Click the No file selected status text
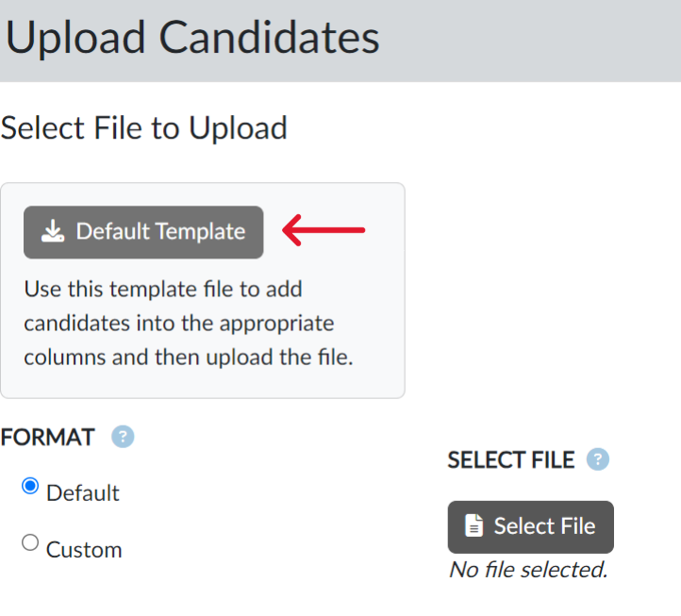681x616 pixels. click(x=527, y=570)
